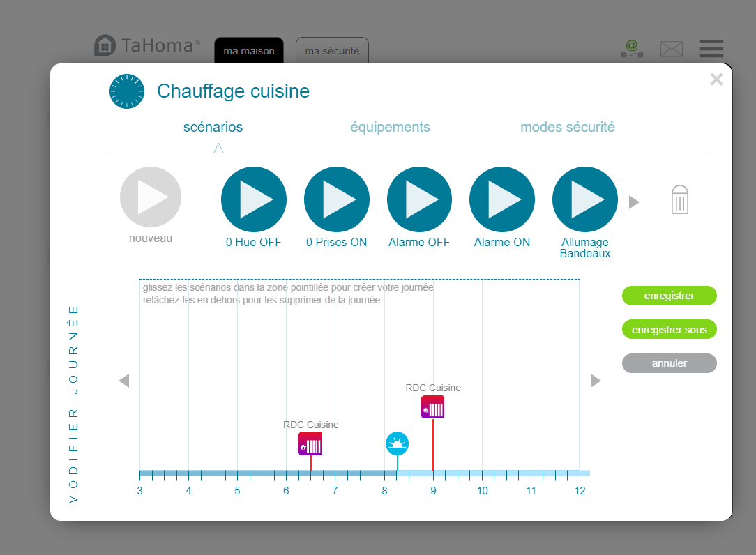Click the blue alarm marker on timeline
756x555 pixels.
coord(398,443)
